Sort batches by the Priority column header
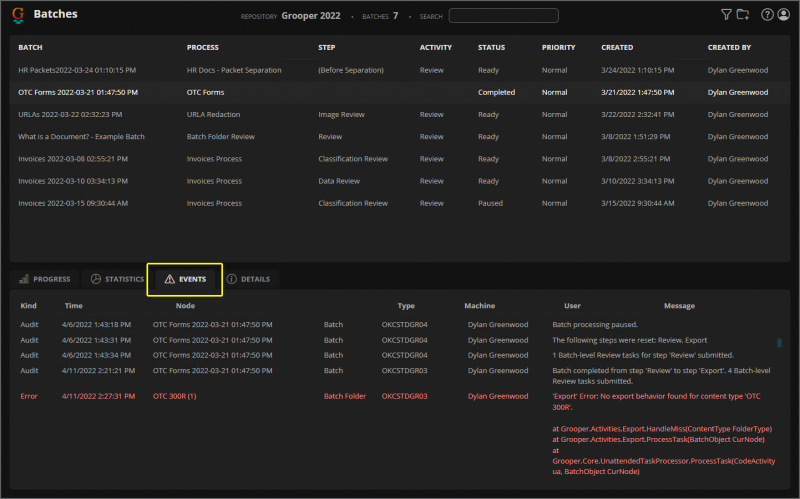Image resolution: width=800 pixels, height=499 pixels. tap(558, 47)
